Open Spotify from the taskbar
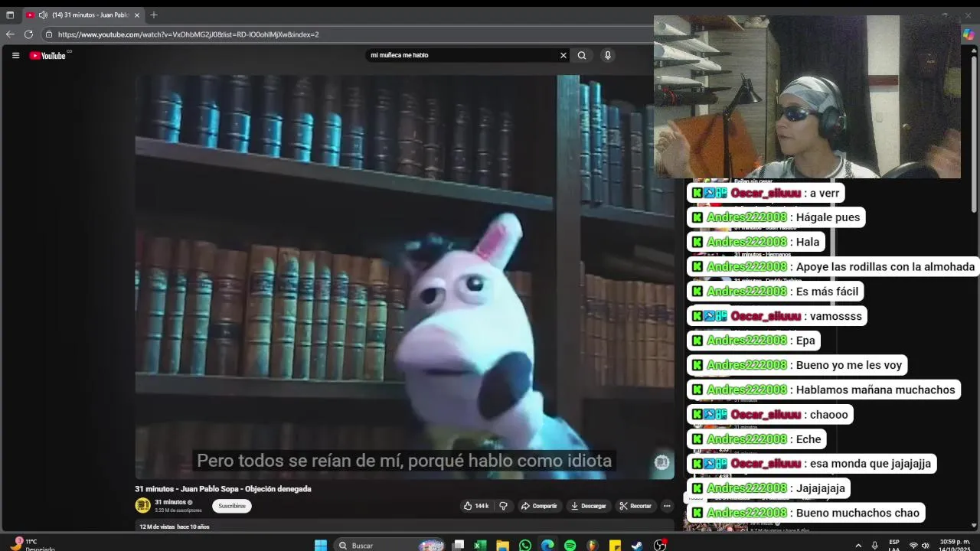Image resolution: width=980 pixels, height=551 pixels. (x=570, y=545)
